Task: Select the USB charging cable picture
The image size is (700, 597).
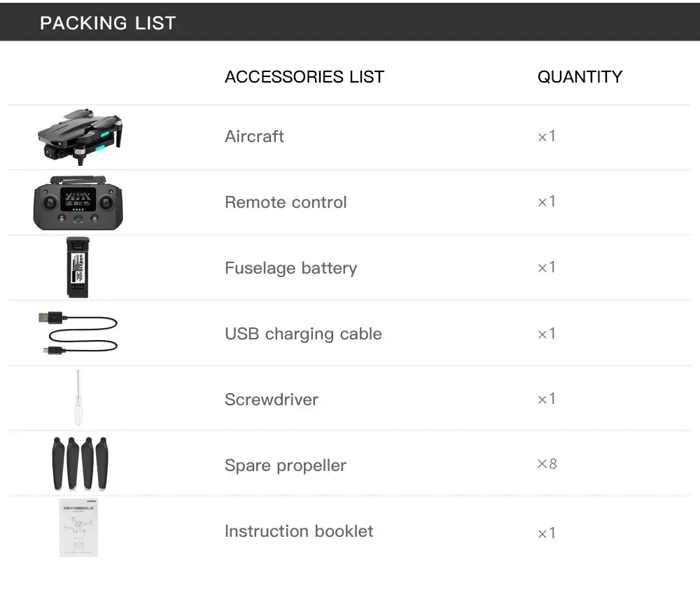Action: point(78,333)
